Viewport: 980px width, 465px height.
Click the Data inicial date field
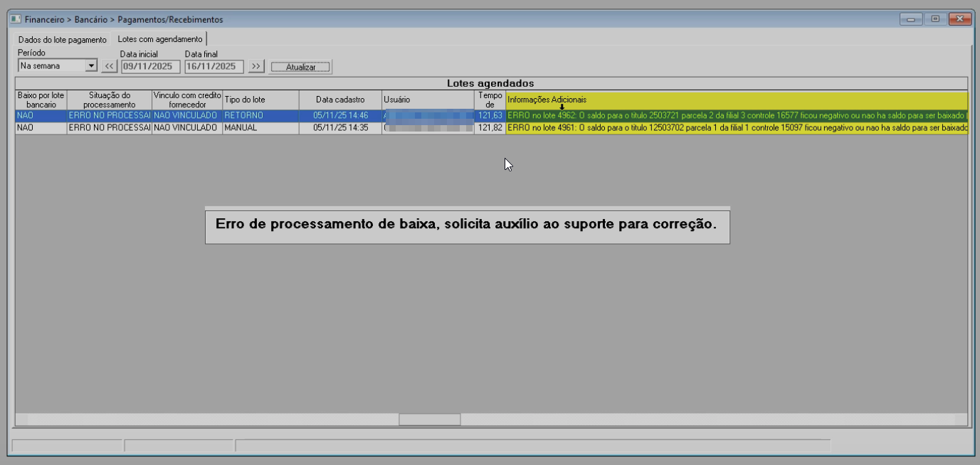(x=150, y=66)
